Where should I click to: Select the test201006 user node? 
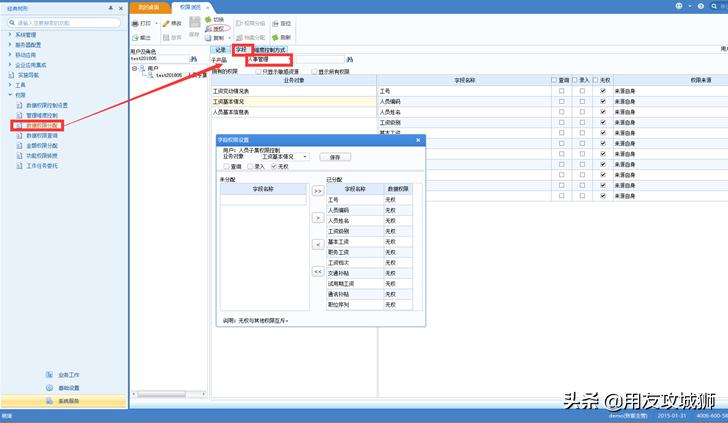coord(169,75)
